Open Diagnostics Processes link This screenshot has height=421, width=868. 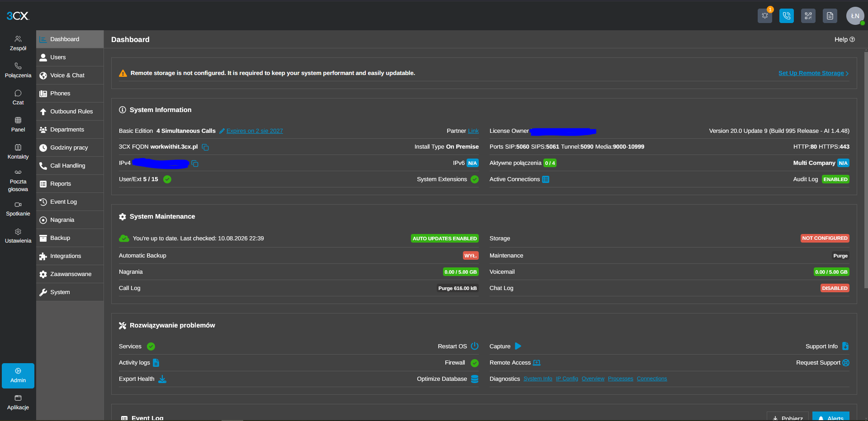click(x=621, y=379)
